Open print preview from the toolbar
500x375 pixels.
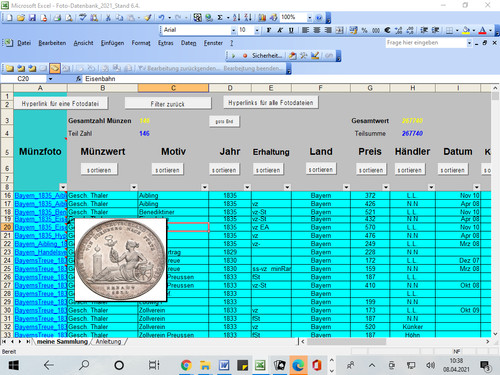(69, 18)
